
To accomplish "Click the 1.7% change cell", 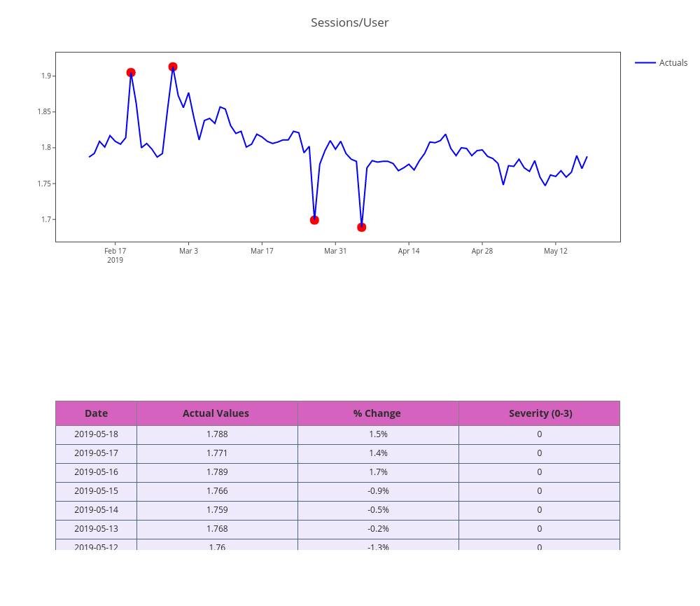I will (x=378, y=472).
